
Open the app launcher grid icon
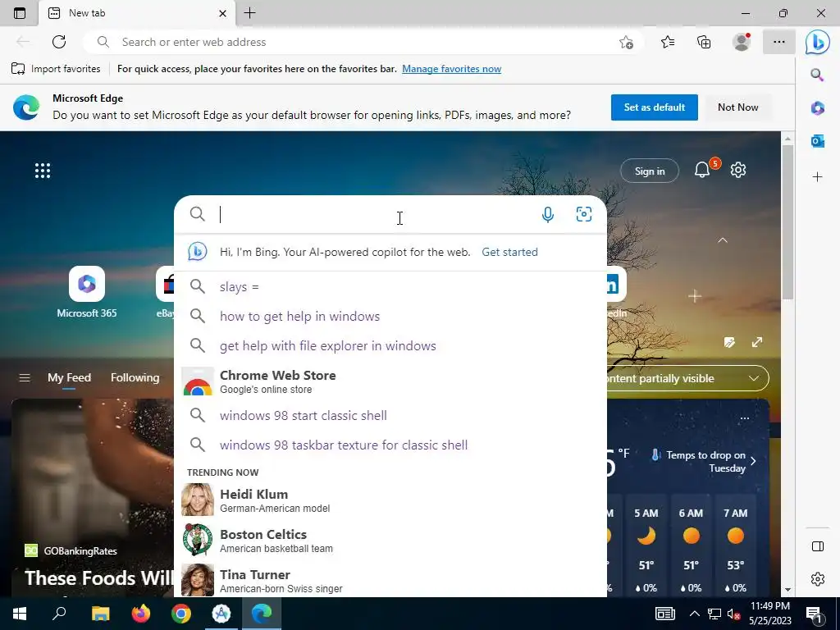43,171
